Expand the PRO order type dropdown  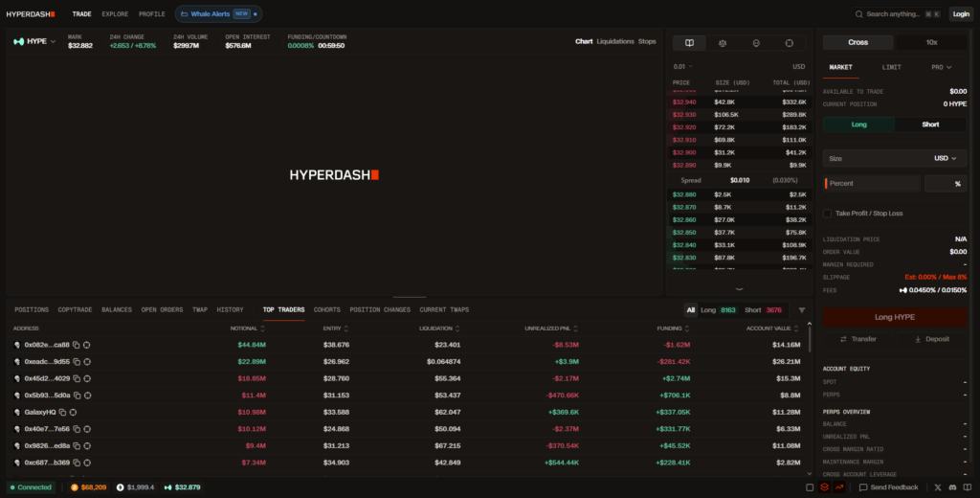tap(942, 67)
